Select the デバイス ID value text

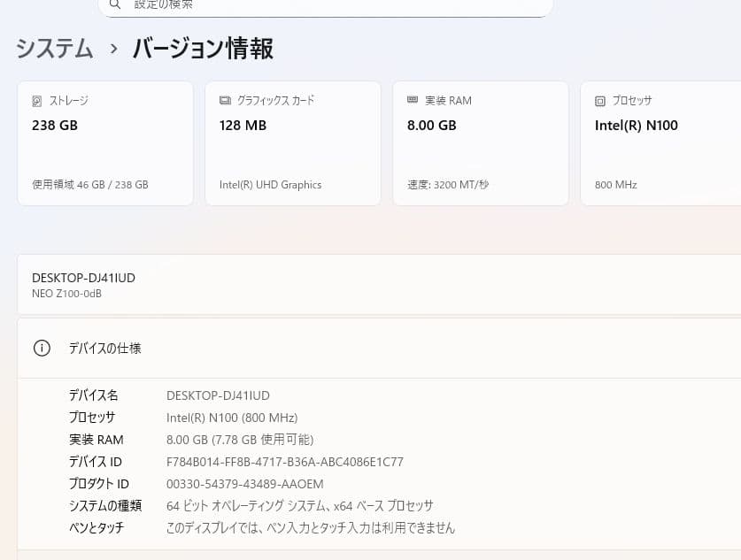(x=285, y=461)
